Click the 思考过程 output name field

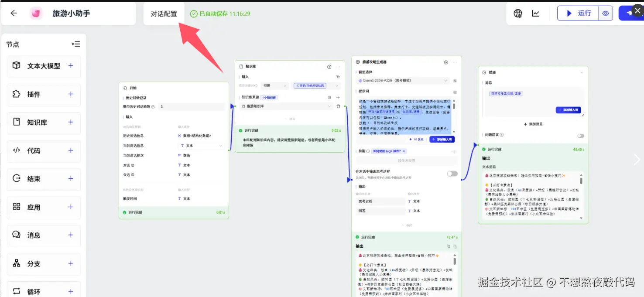coord(380,201)
